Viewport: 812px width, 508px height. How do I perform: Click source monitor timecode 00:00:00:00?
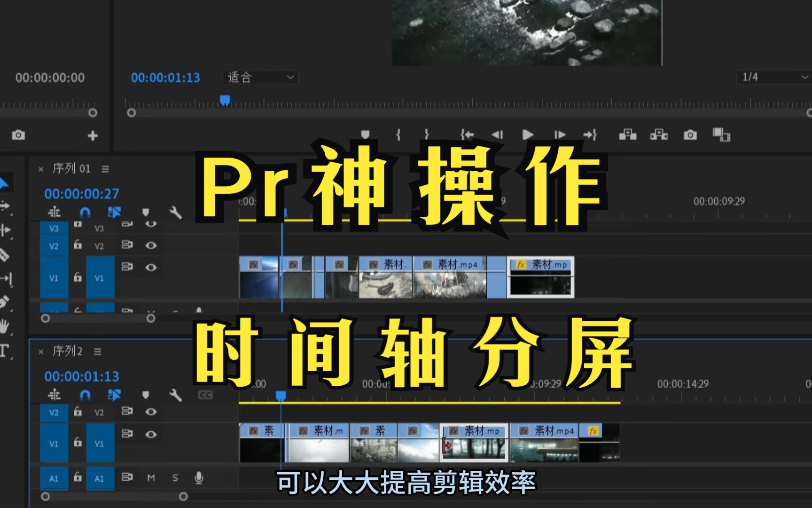coord(50,78)
